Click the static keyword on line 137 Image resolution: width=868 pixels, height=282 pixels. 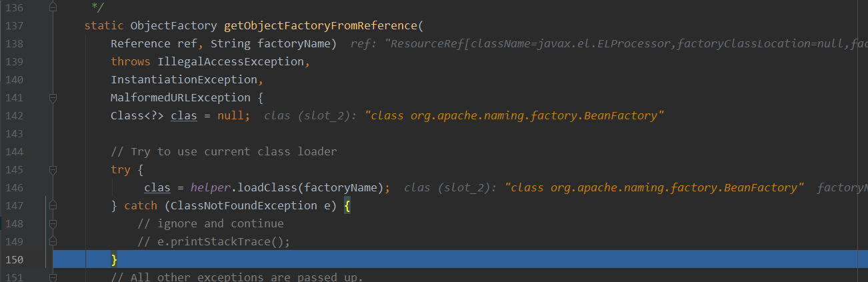[x=104, y=26]
